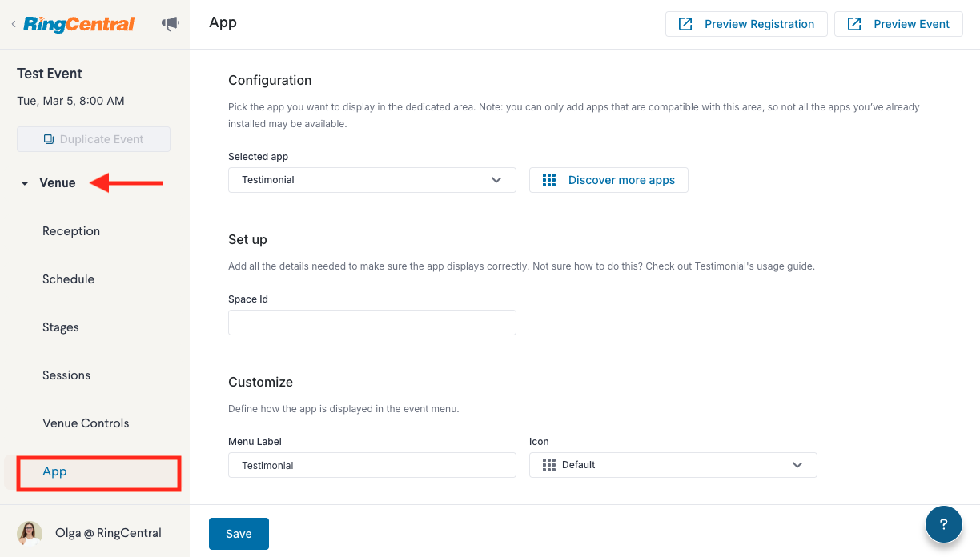Click the Olga @ RingCentral name
Screen dimensions: 980x557
click(x=108, y=533)
